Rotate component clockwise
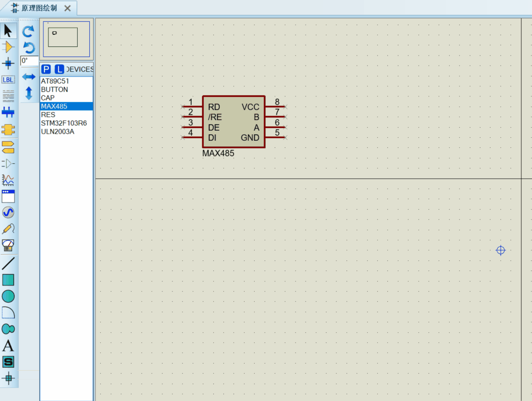The height and width of the screenshot is (401, 532). [x=29, y=32]
